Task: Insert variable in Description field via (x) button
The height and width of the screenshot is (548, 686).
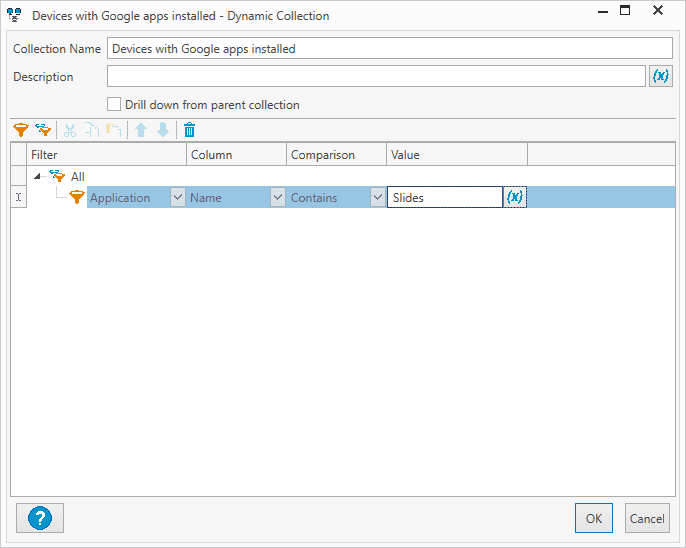Action: coord(661,77)
